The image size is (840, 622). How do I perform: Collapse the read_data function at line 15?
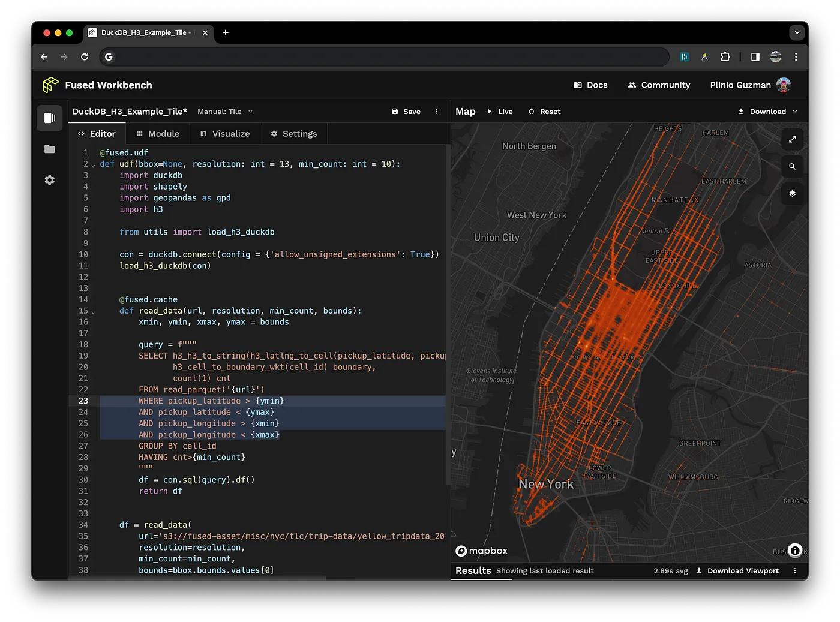[93, 311]
